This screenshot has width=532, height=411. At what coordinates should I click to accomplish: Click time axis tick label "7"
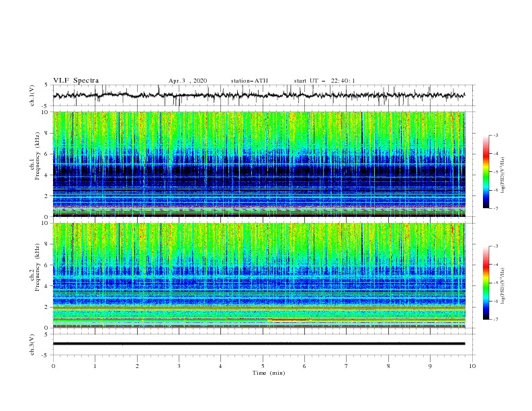coord(347,366)
